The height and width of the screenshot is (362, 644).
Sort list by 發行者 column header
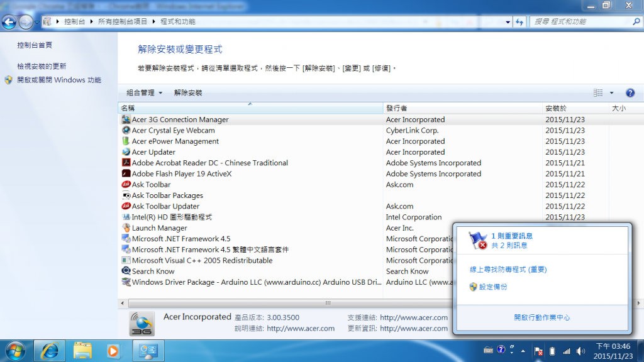[x=463, y=108]
